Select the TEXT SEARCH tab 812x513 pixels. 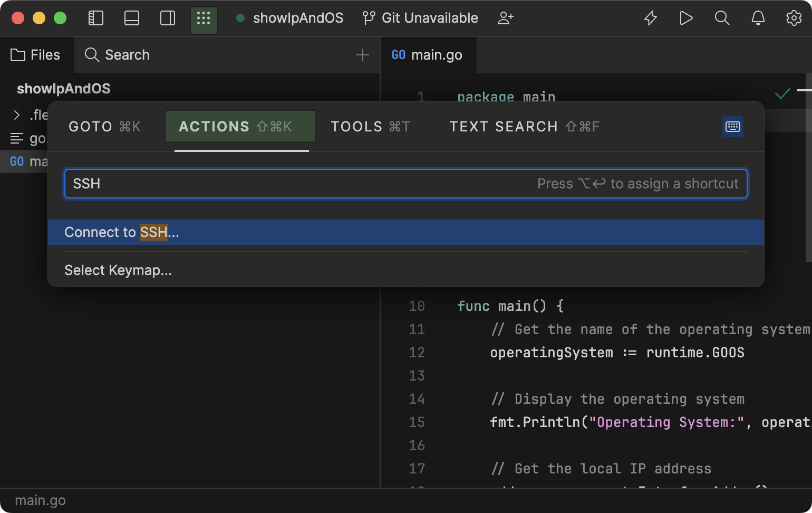click(524, 126)
